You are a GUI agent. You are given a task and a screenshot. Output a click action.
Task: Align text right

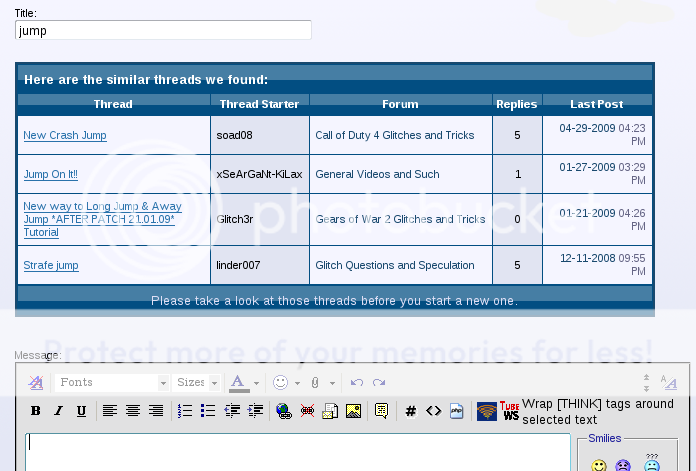click(156, 411)
